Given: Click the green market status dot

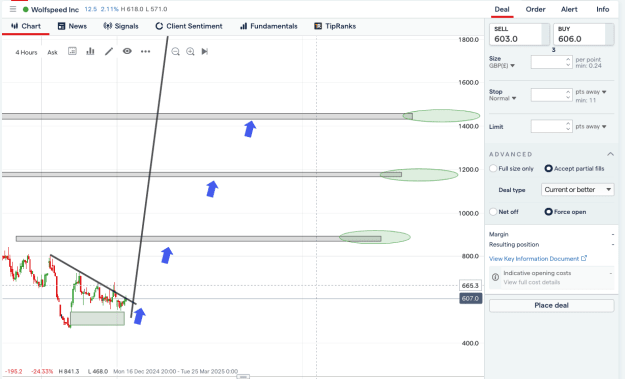Looking at the screenshot, I should tap(26, 9).
